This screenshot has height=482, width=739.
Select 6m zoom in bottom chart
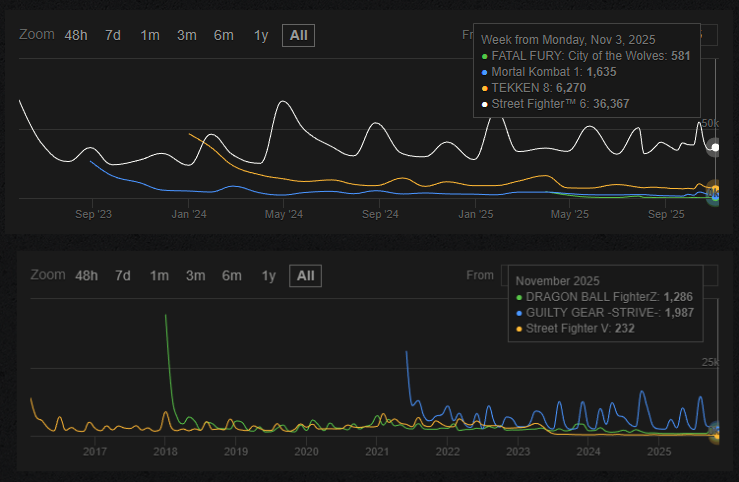[x=231, y=276]
